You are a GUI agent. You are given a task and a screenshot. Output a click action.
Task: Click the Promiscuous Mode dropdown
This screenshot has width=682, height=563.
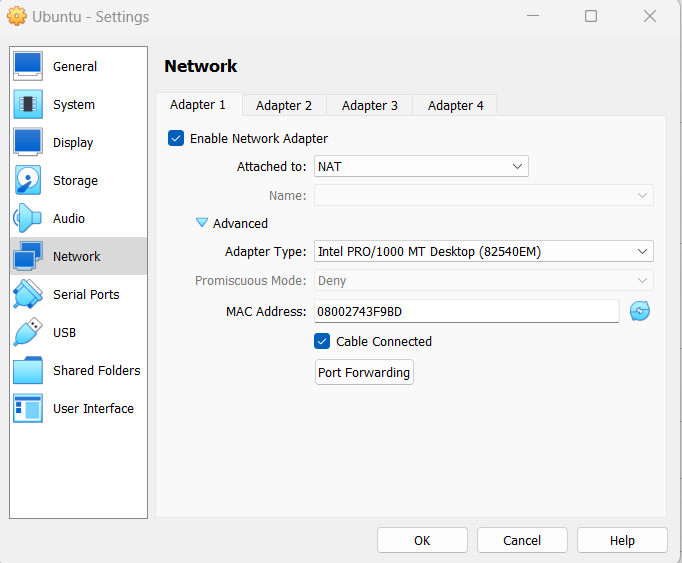point(484,280)
